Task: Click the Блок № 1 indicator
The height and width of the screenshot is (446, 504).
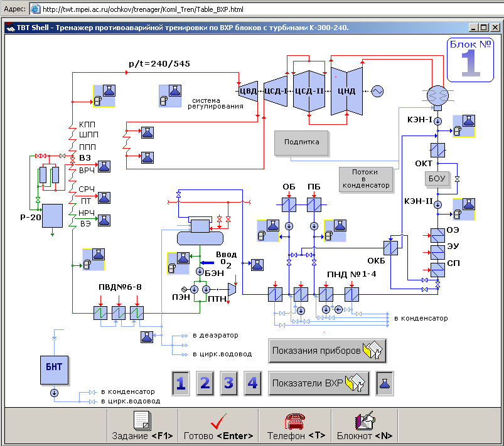Action: click(470, 60)
